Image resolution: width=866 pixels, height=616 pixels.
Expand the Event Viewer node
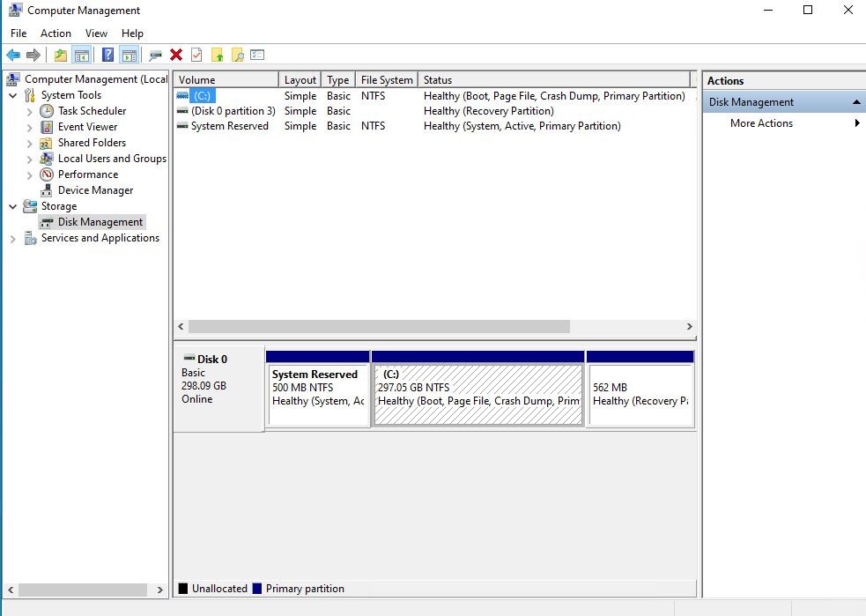(29, 127)
